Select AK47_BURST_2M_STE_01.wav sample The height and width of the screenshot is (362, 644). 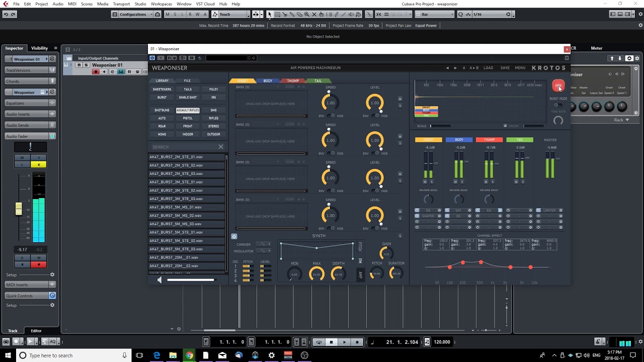[187, 157]
